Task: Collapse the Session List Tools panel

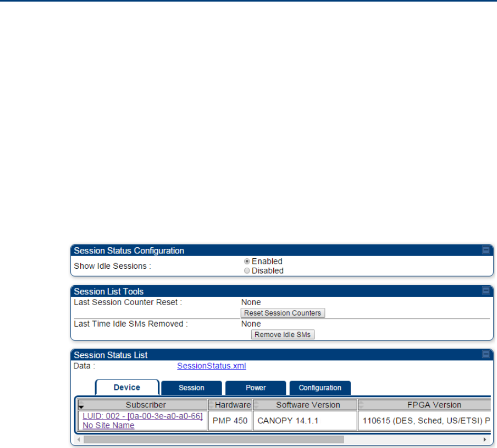Action: [x=486, y=290]
